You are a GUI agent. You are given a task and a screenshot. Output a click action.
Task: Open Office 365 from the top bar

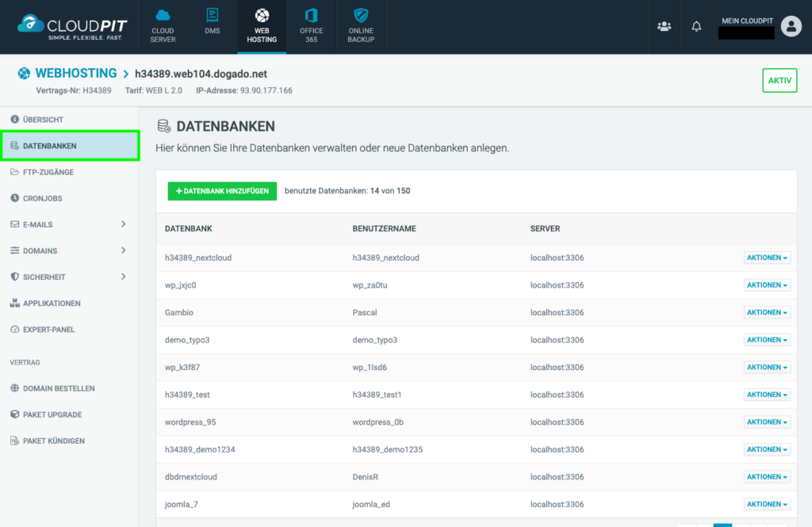(311, 25)
